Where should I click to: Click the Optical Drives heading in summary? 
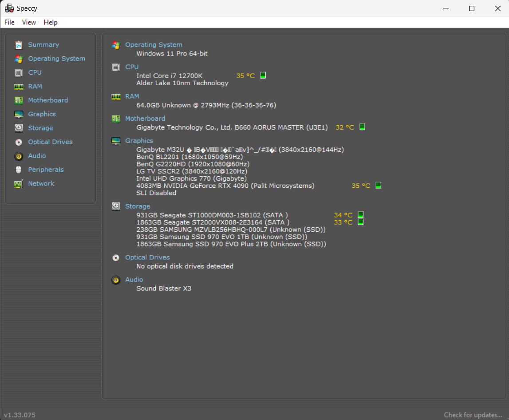(x=147, y=258)
